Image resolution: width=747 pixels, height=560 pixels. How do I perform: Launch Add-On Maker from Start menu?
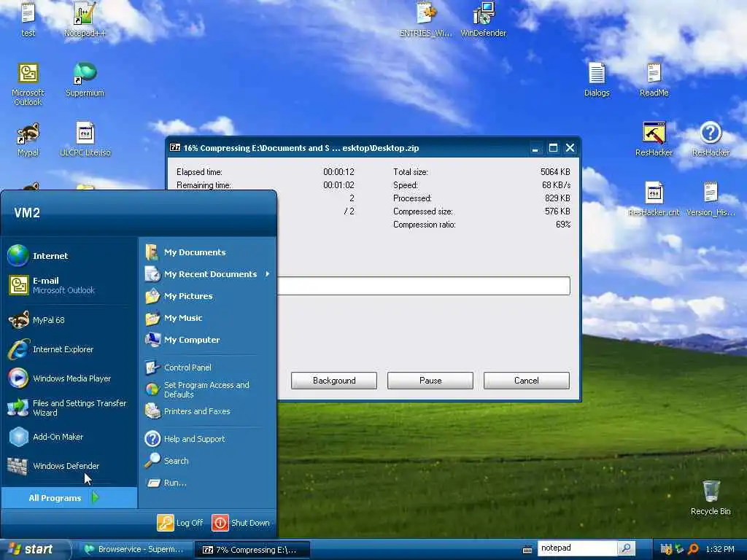pyautogui.click(x=69, y=437)
